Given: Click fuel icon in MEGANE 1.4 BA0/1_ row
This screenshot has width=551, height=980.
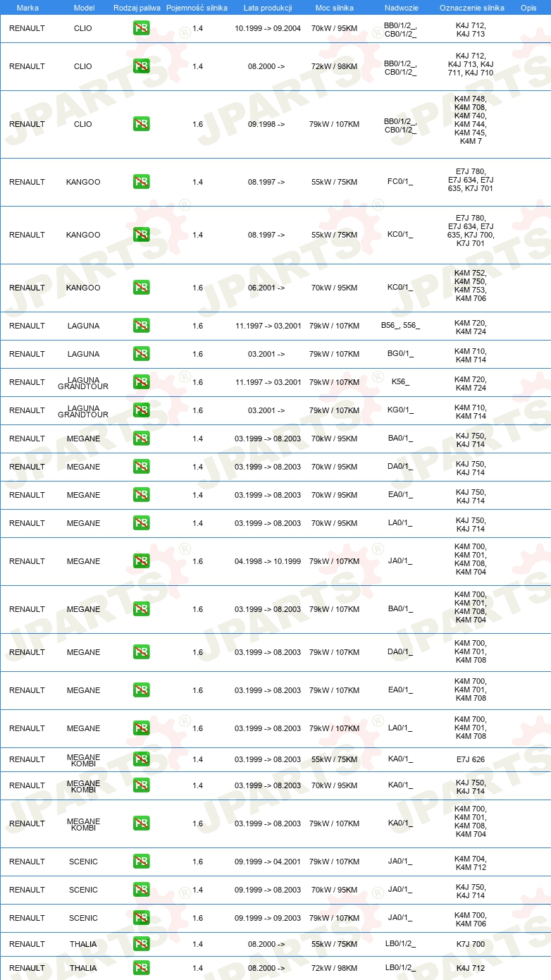Looking at the screenshot, I should [141, 439].
